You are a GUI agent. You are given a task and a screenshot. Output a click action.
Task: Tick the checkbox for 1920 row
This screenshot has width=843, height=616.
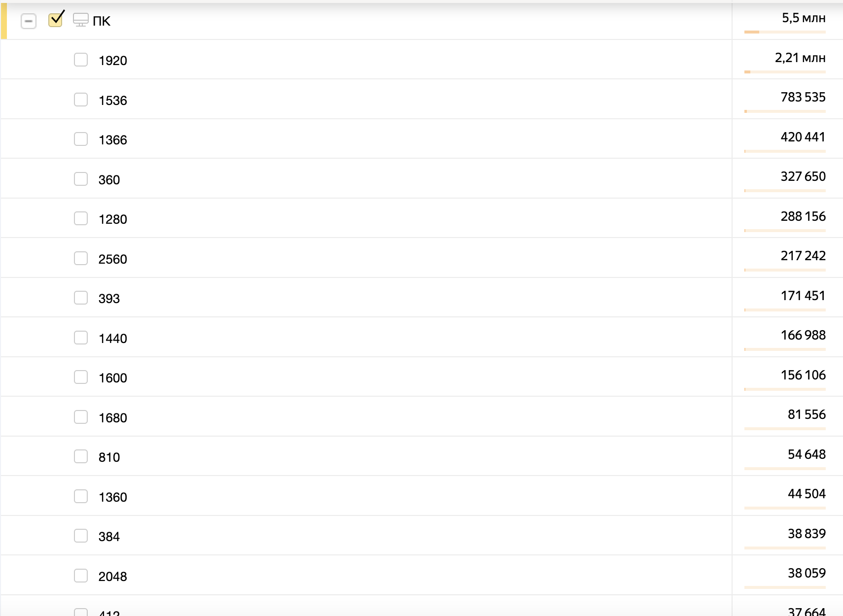pos(81,60)
